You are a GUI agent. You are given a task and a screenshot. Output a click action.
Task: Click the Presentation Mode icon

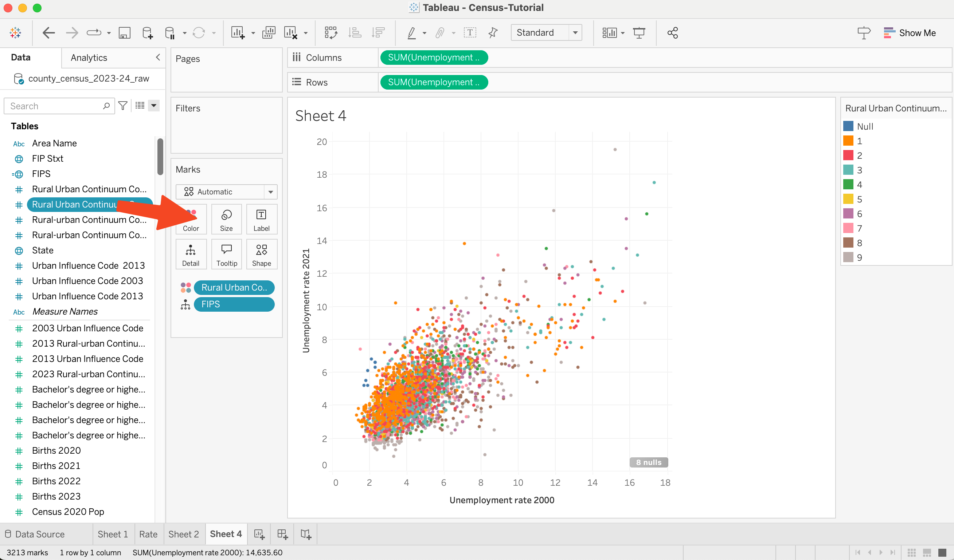[x=639, y=33]
